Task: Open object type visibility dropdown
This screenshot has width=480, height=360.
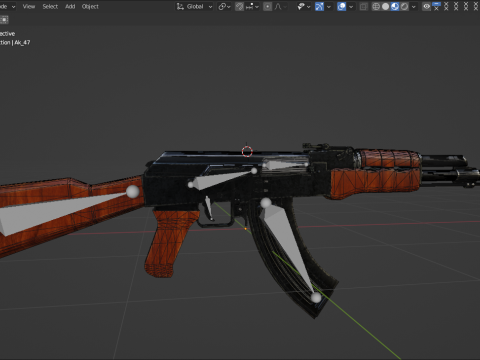Action: coord(303,6)
